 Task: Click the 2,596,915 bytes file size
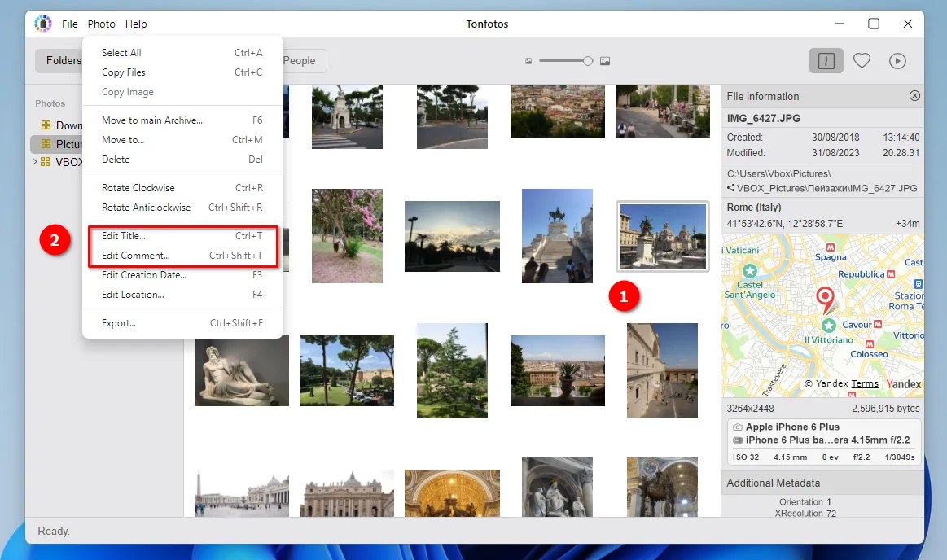click(x=885, y=409)
